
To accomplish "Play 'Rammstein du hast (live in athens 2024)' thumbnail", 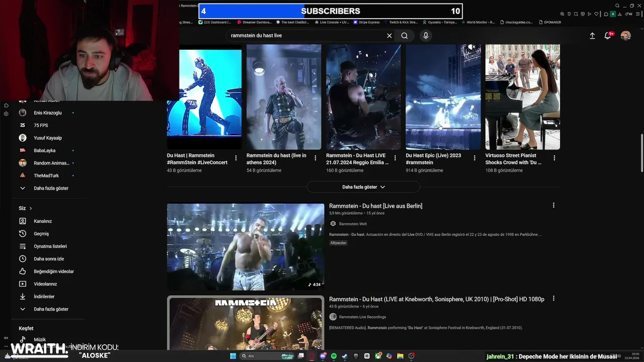I will (x=284, y=97).
